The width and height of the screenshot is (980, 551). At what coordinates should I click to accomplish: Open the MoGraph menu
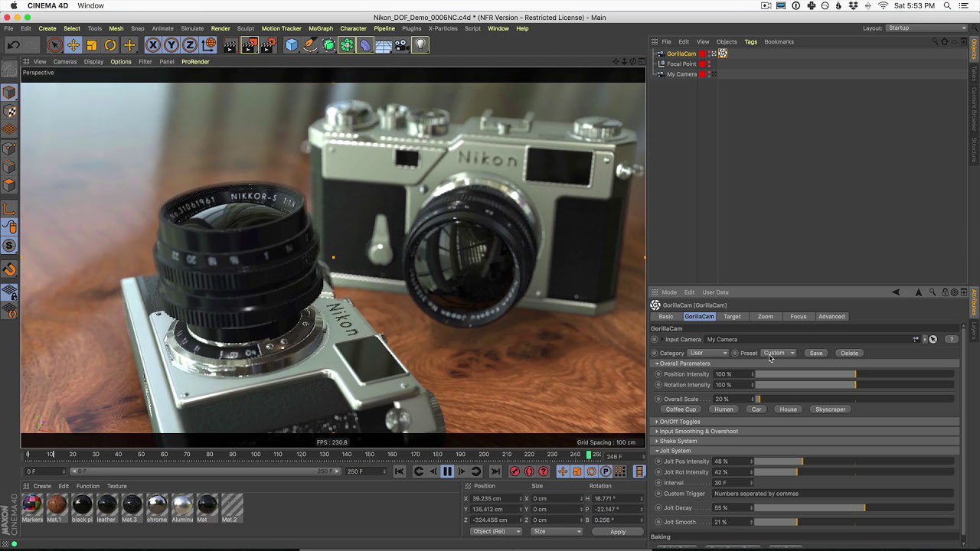point(321,28)
